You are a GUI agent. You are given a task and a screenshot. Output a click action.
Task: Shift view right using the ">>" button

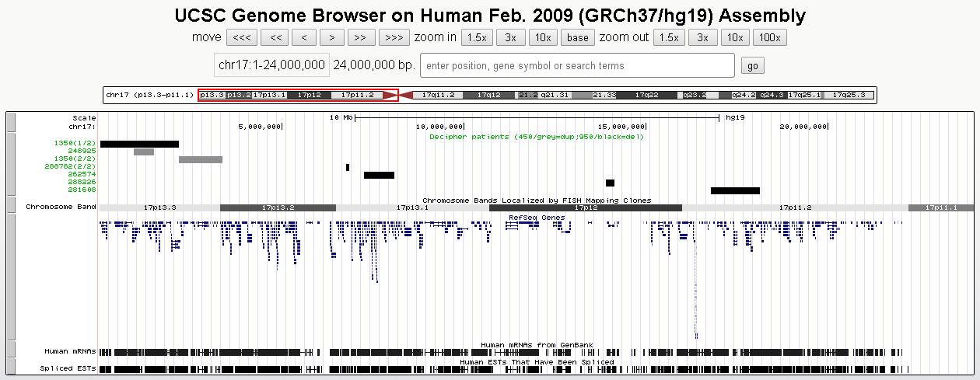pyautogui.click(x=359, y=37)
